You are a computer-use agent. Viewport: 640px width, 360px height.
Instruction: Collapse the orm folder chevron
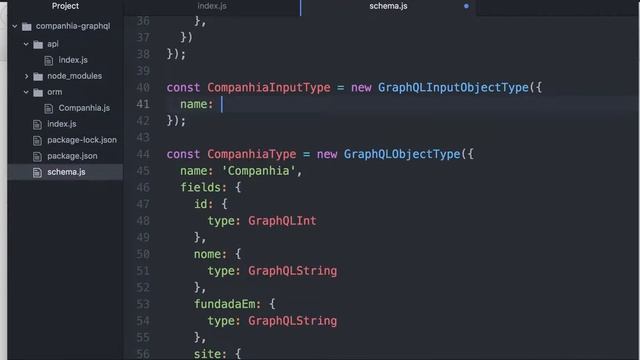point(26,92)
